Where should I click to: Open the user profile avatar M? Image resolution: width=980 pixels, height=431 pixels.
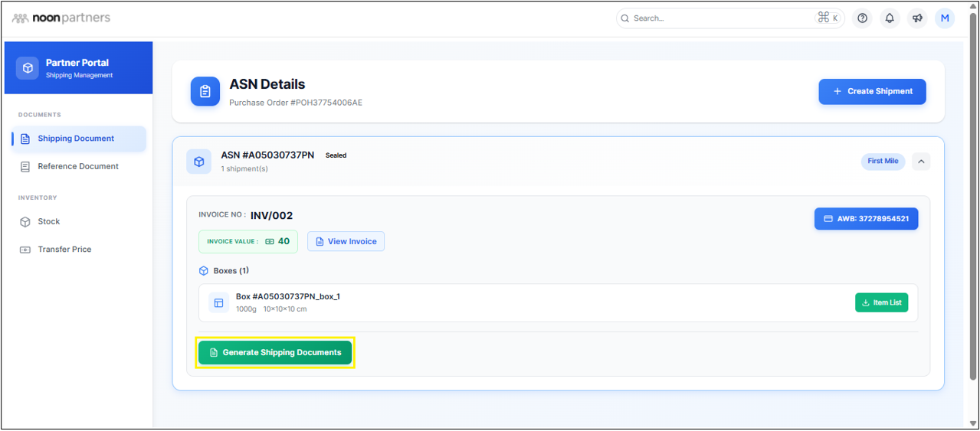pos(945,18)
